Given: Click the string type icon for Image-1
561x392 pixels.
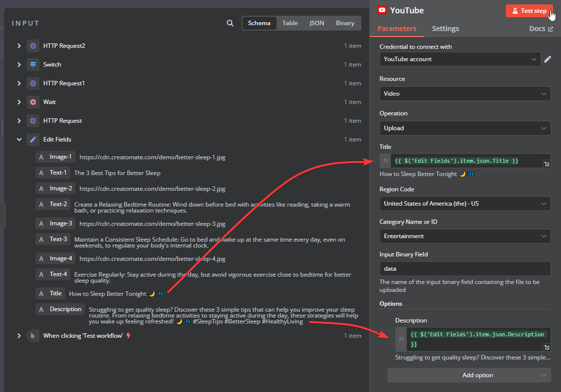Looking at the screenshot, I should [x=41, y=157].
